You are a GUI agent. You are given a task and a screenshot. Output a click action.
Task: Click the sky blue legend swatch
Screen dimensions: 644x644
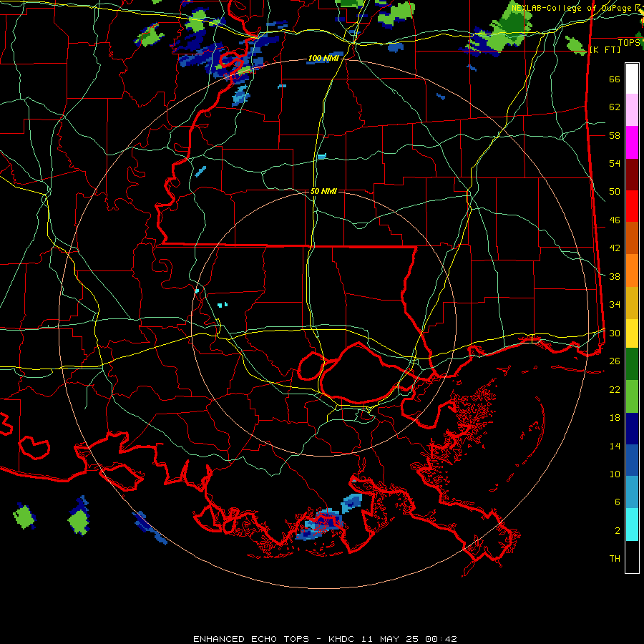(632, 492)
